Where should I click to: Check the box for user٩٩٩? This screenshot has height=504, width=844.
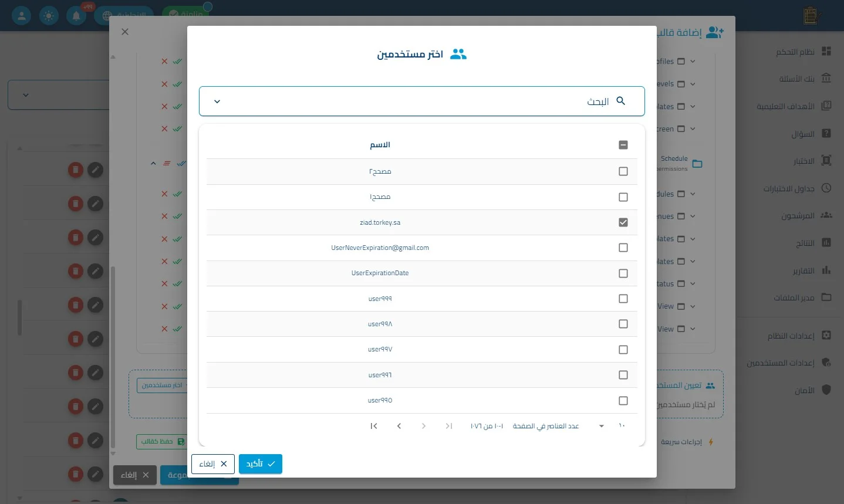[x=623, y=299]
